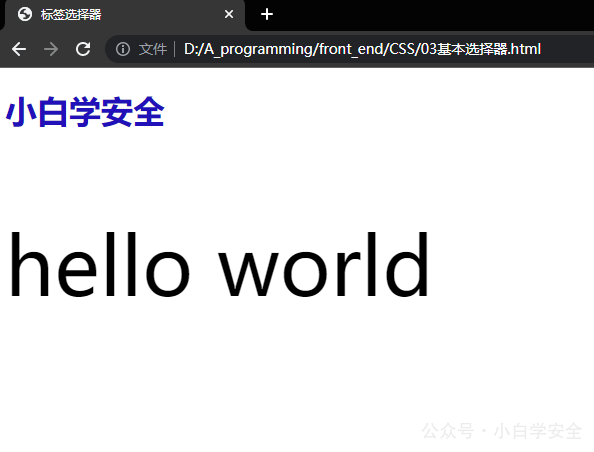Image resolution: width=594 pixels, height=452 pixels.
Task: Open a new tab with plus button
Action: click(267, 14)
